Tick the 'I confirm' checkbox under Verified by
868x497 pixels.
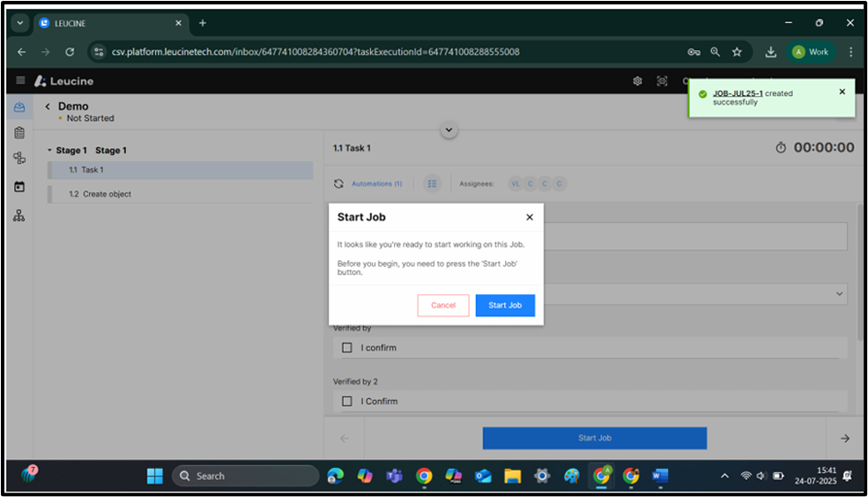(347, 347)
